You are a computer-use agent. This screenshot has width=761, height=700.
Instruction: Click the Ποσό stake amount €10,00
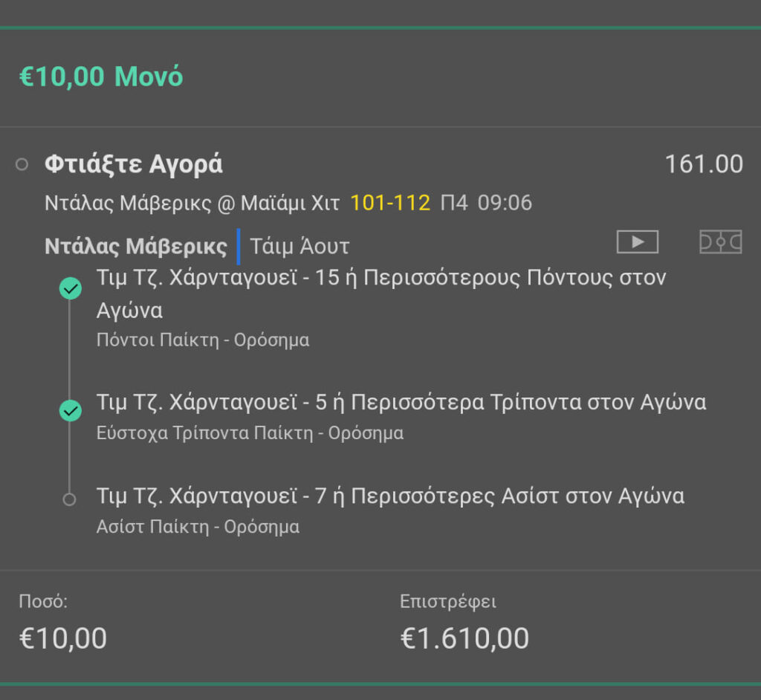click(x=63, y=638)
